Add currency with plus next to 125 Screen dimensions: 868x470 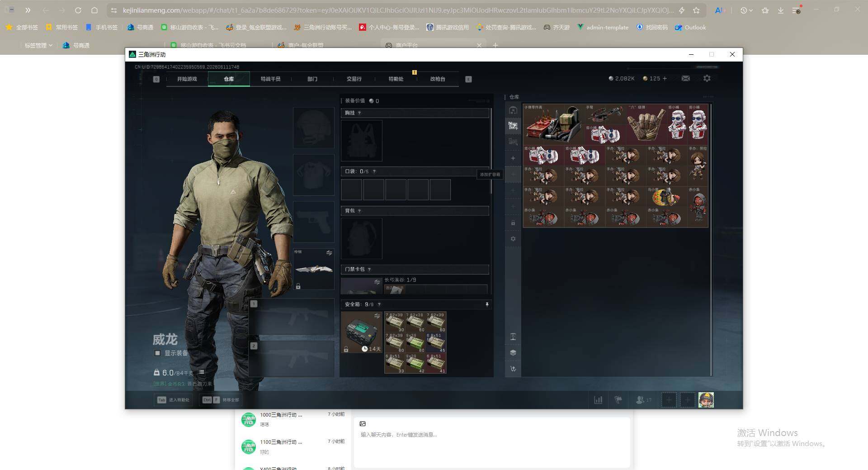pos(665,78)
